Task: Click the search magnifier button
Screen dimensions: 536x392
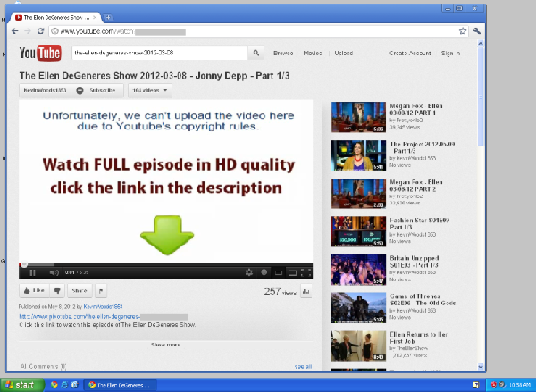Action: coord(255,53)
